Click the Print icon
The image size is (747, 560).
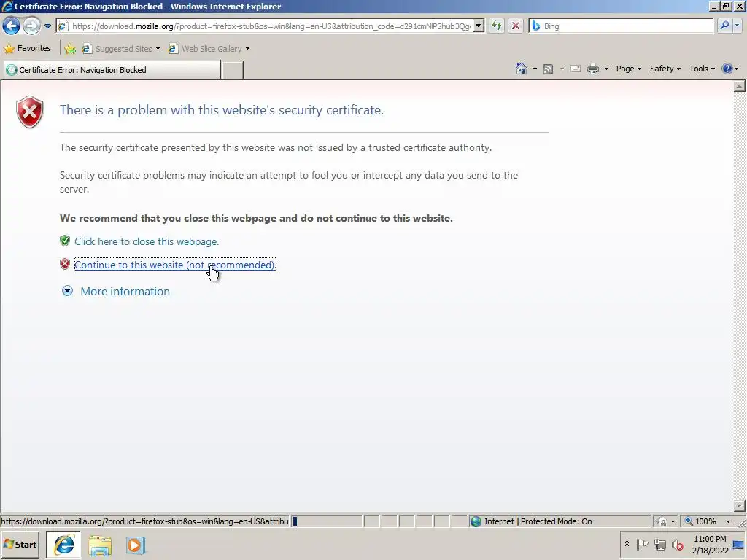(x=593, y=69)
